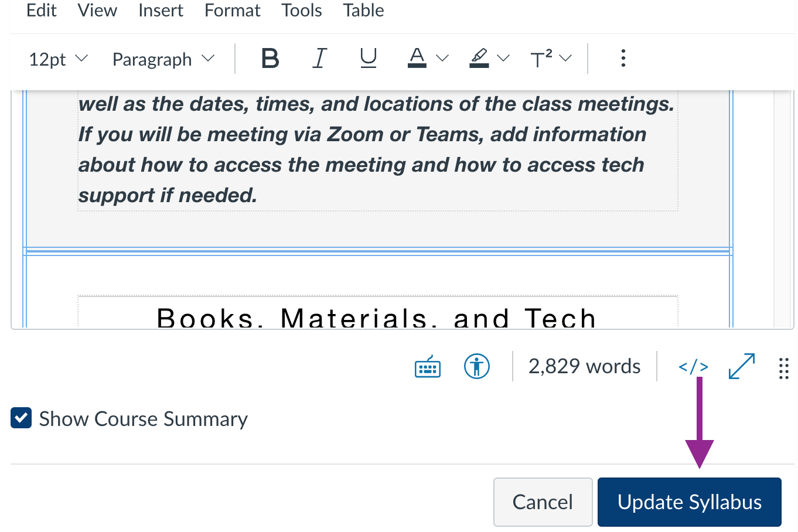This screenshot has height=532, width=798.
Task: Run the Accessibility Checker
Action: click(x=476, y=366)
